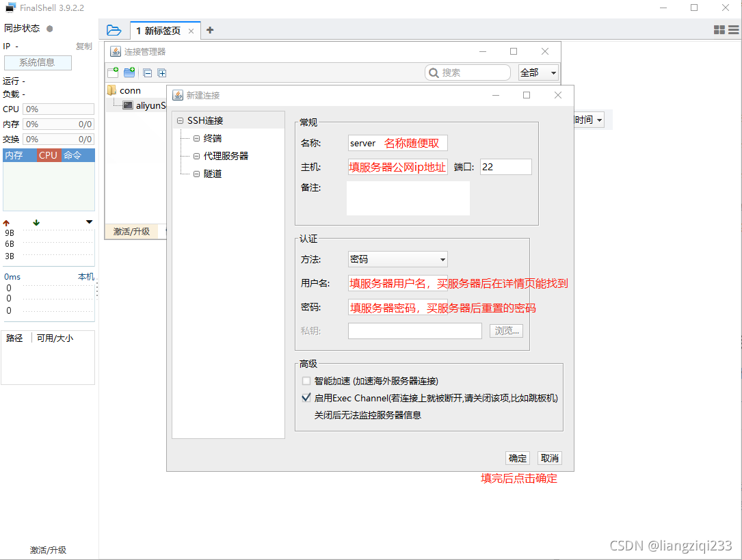Click the 可用/大小 column header

click(x=55, y=338)
